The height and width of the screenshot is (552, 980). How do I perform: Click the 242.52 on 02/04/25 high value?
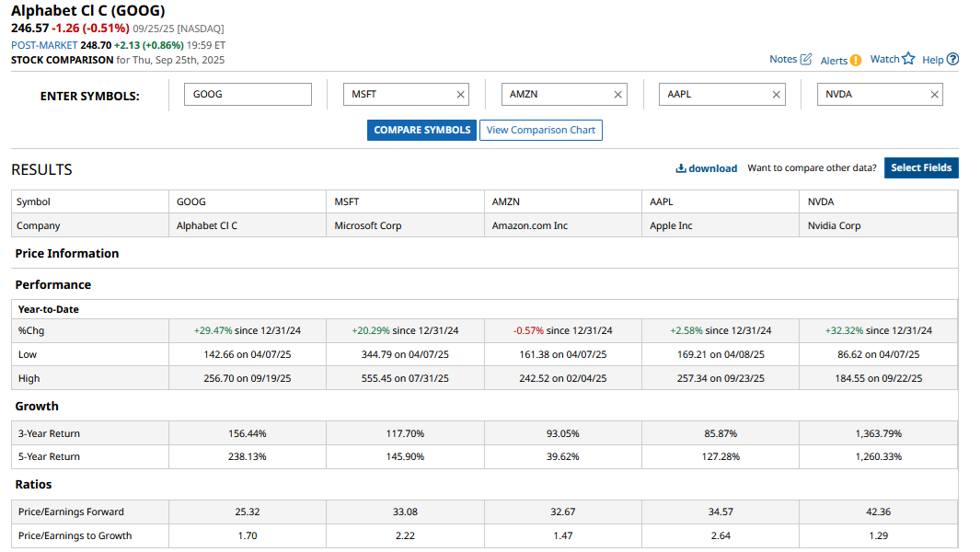tap(563, 378)
